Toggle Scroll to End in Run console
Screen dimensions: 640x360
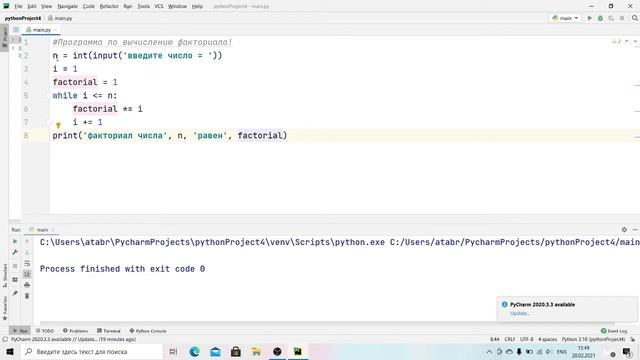click(x=27, y=274)
